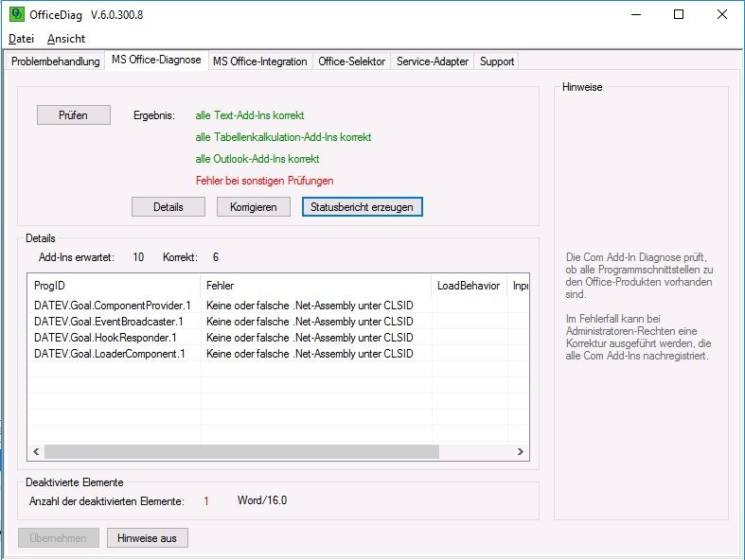Maximize the OfficeDiag window
The width and height of the screenshot is (745, 560).
pos(679,14)
